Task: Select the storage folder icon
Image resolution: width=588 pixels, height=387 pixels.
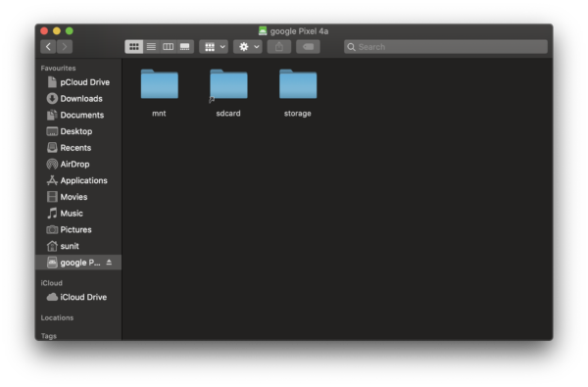Action: 298,84
